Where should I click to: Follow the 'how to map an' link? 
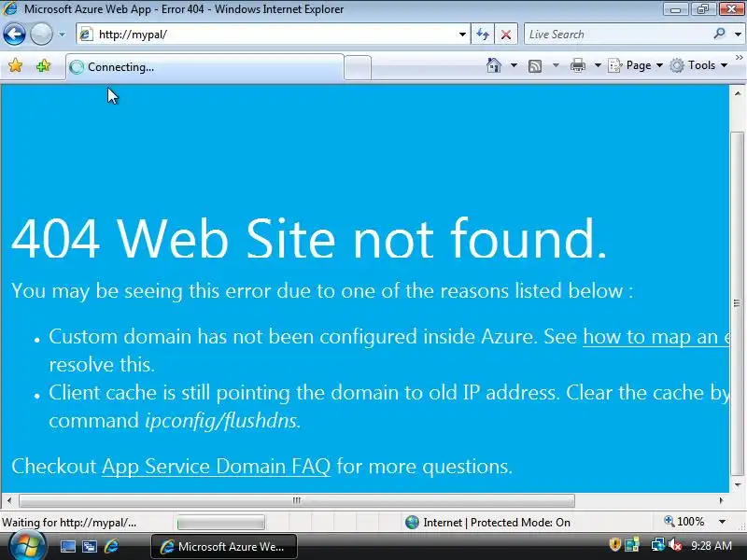[x=656, y=337]
